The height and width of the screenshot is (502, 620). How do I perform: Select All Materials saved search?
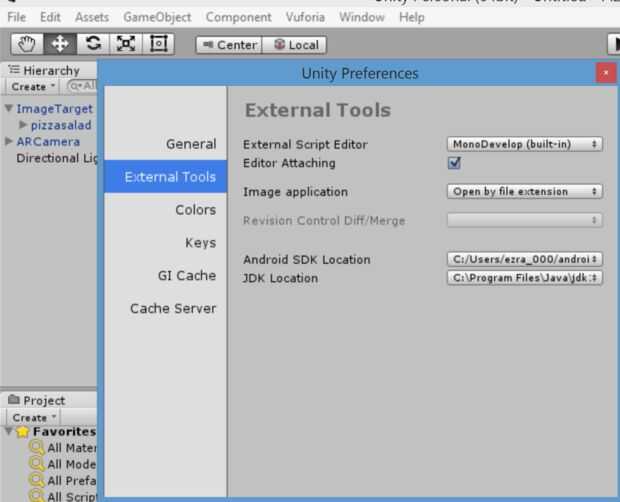point(63,448)
